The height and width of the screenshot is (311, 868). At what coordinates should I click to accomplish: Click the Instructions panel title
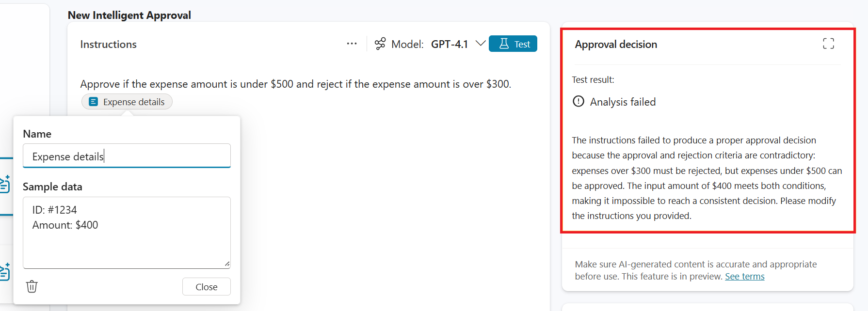point(108,44)
